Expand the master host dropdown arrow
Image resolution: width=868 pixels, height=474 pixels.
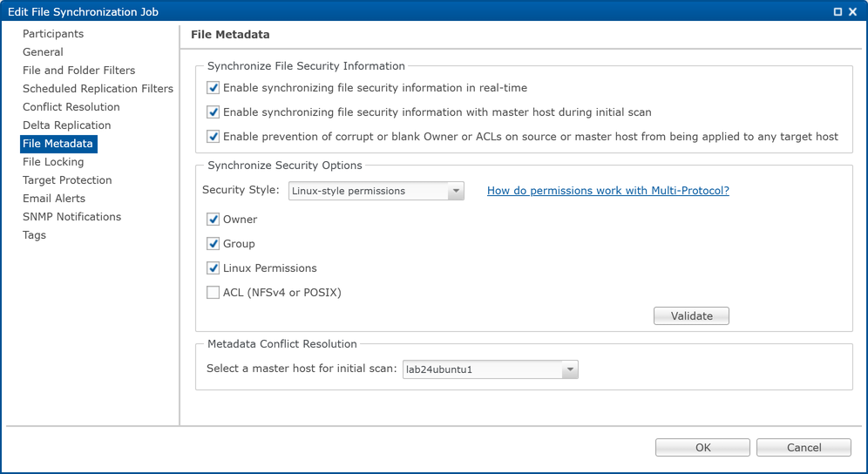pos(570,369)
